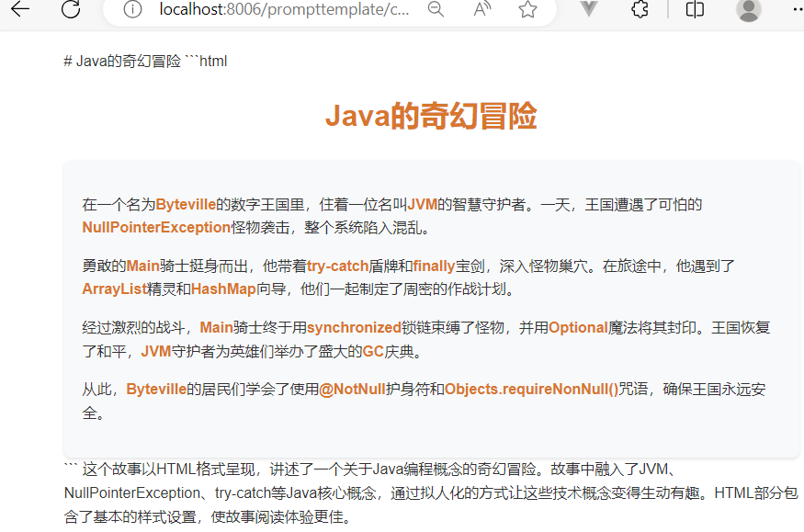Open the user profile avatar
This screenshot has width=804, height=532.
pos(749,10)
